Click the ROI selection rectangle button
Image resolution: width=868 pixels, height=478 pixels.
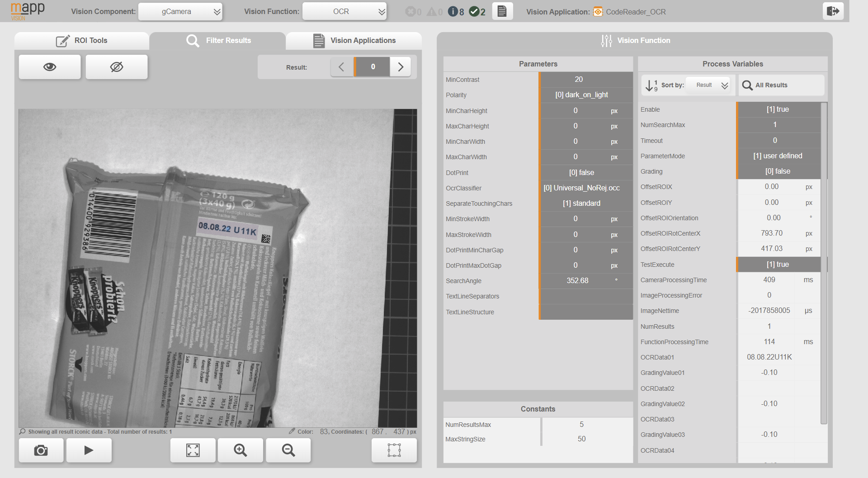click(x=394, y=450)
